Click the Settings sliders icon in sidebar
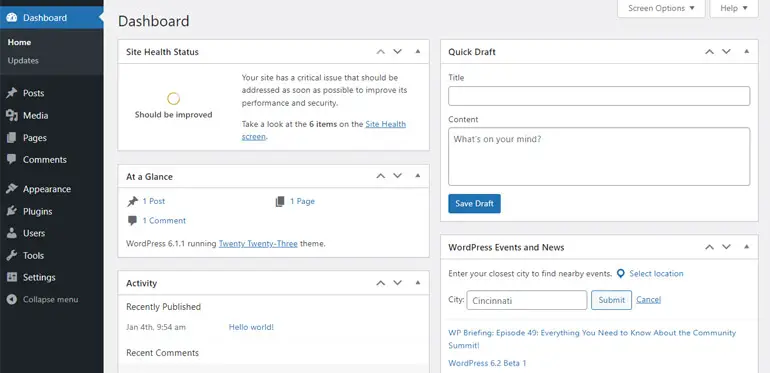770x373 pixels. point(12,277)
